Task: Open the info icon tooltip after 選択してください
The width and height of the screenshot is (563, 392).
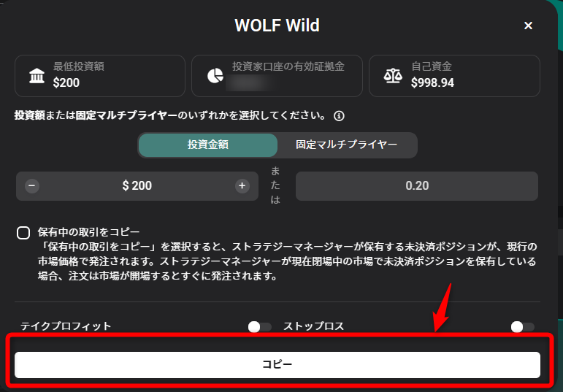Action: tap(339, 116)
